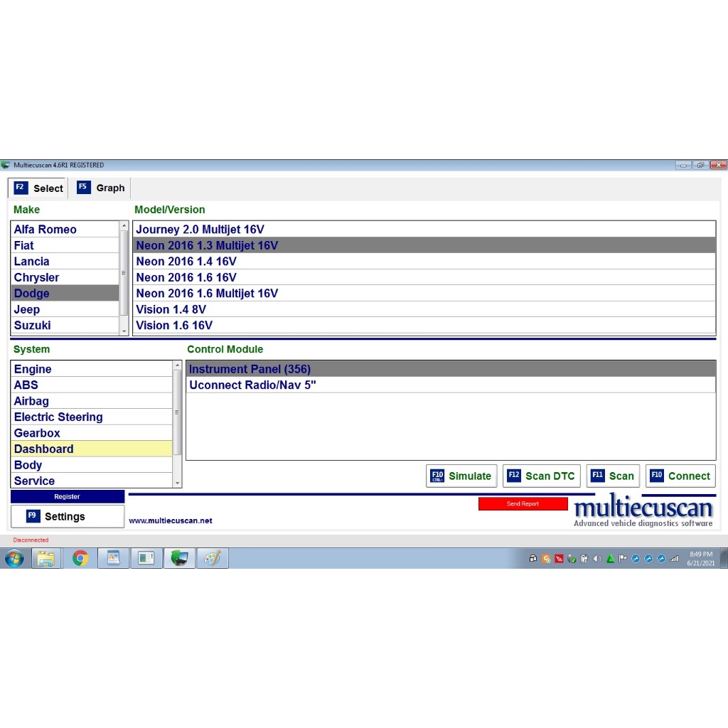The height and width of the screenshot is (728, 728).
Task: Select Chrysler in the Make list
Action: (65, 277)
